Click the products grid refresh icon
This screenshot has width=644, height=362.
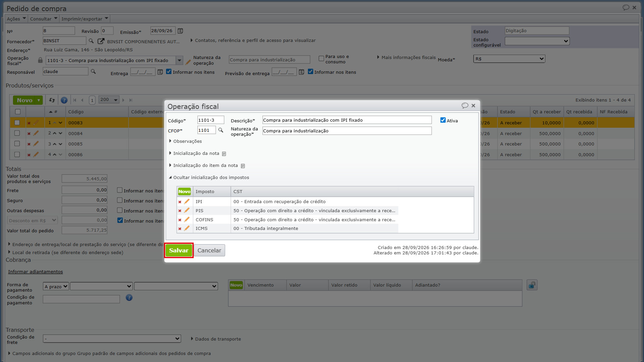(52, 100)
